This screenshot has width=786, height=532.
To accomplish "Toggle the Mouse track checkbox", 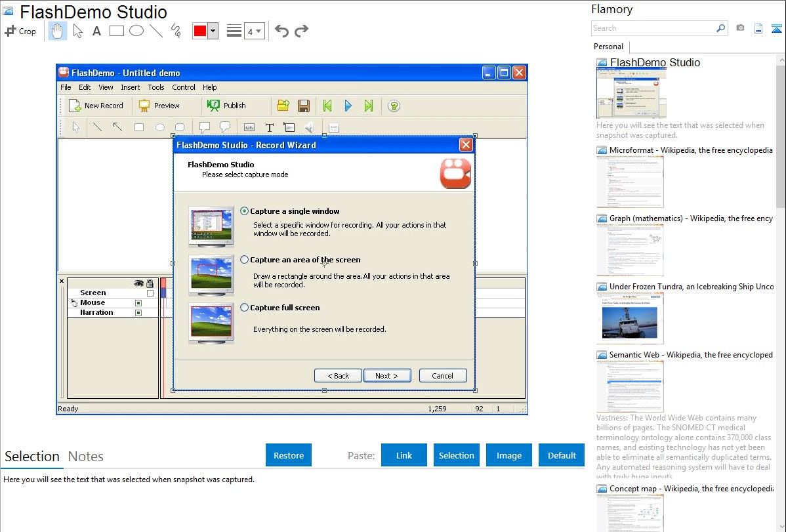I will coord(138,303).
